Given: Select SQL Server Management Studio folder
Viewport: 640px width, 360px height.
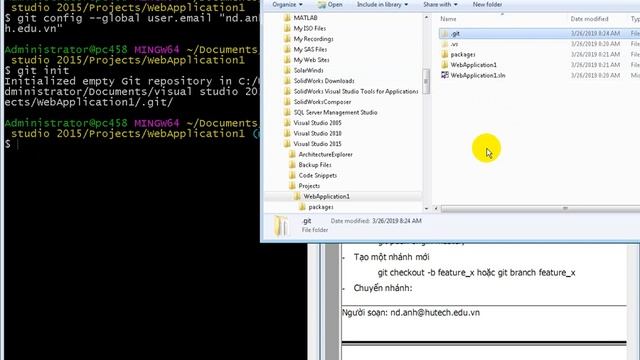Looking at the screenshot, I should pyautogui.click(x=336, y=112).
